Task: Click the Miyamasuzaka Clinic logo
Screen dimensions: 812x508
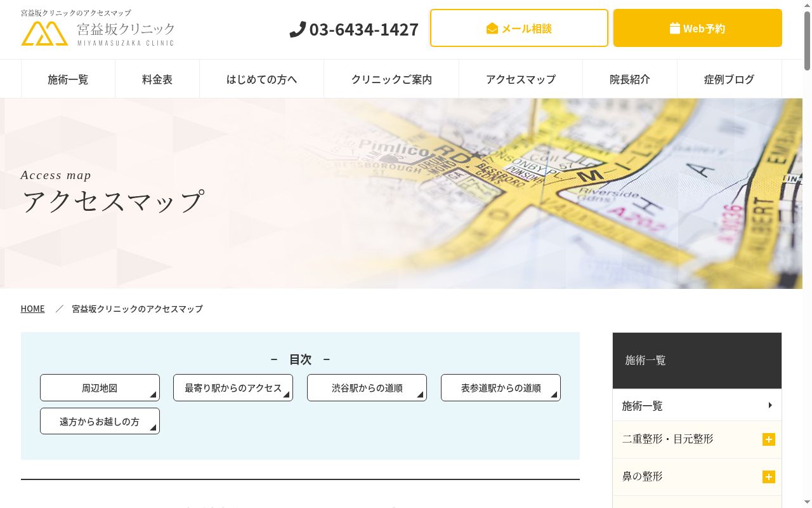Action: click(98, 34)
